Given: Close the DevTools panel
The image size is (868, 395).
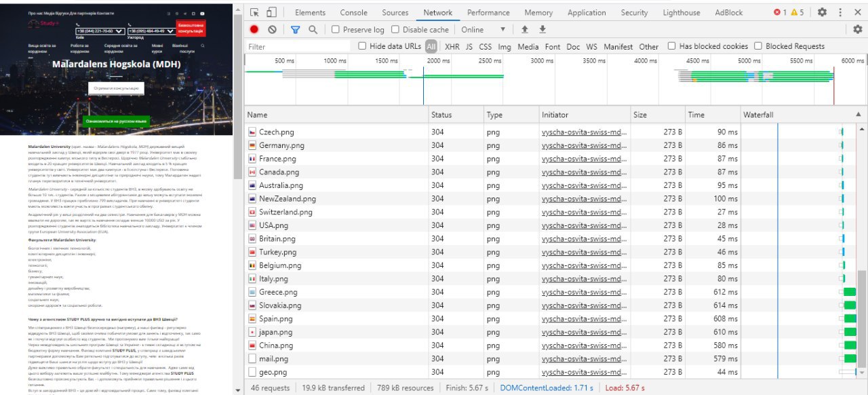Looking at the screenshot, I should (x=856, y=12).
